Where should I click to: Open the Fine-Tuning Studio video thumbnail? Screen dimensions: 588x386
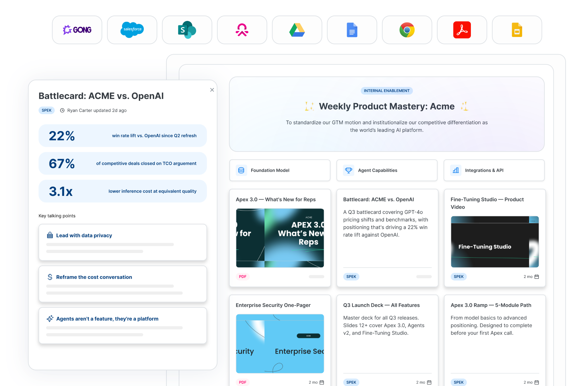click(x=495, y=242)
